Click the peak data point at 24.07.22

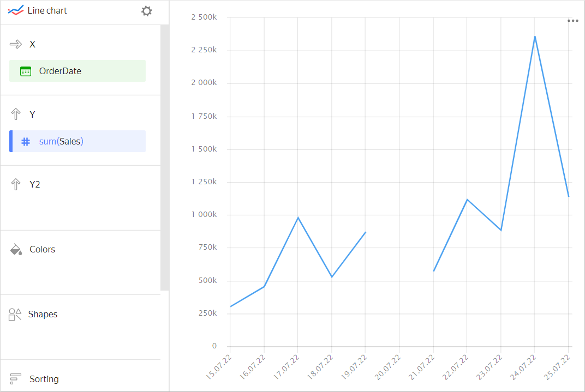535,37
